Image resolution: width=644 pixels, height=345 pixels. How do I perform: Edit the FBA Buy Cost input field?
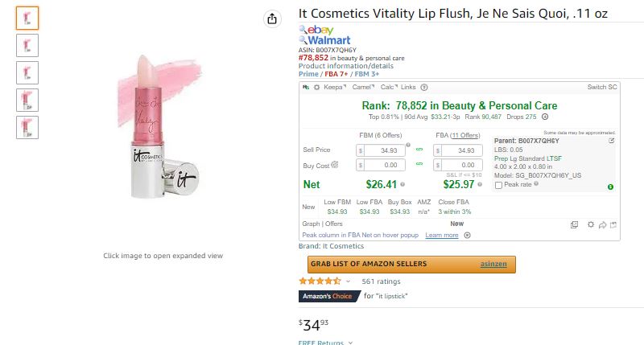click(458, 165)
